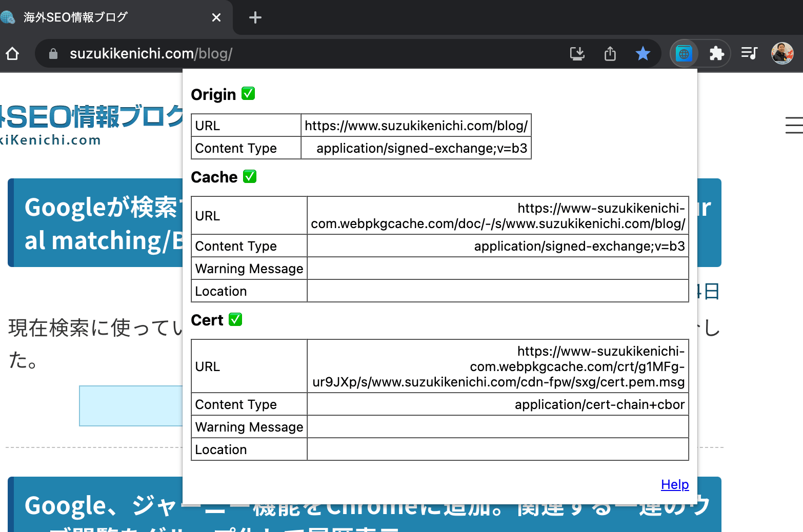Click the Cert green checkmark status
803x532 pixels.
[x=235, y=319]
